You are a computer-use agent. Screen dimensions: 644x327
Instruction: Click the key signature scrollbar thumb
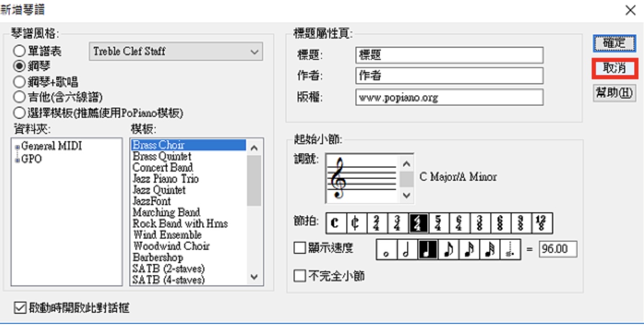[406, 180]
